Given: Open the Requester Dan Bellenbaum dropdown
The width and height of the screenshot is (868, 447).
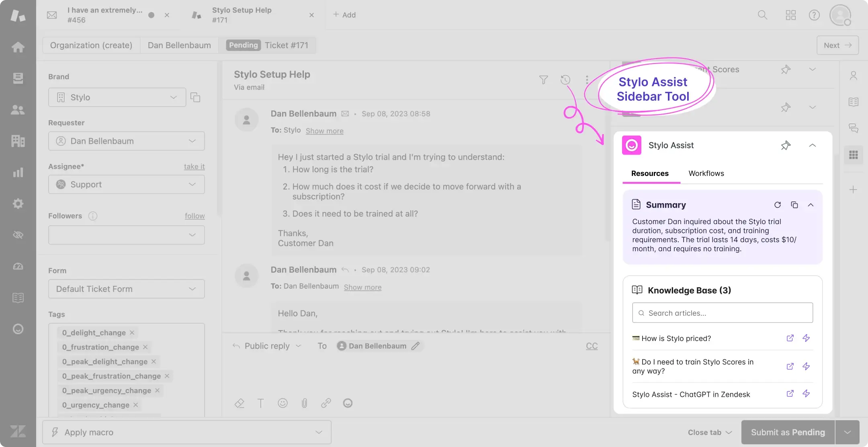Looking at the screenshot, I should 126,141.
